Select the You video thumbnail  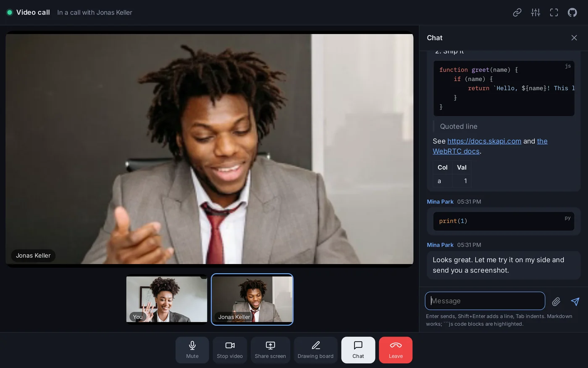tap(167, 299)
